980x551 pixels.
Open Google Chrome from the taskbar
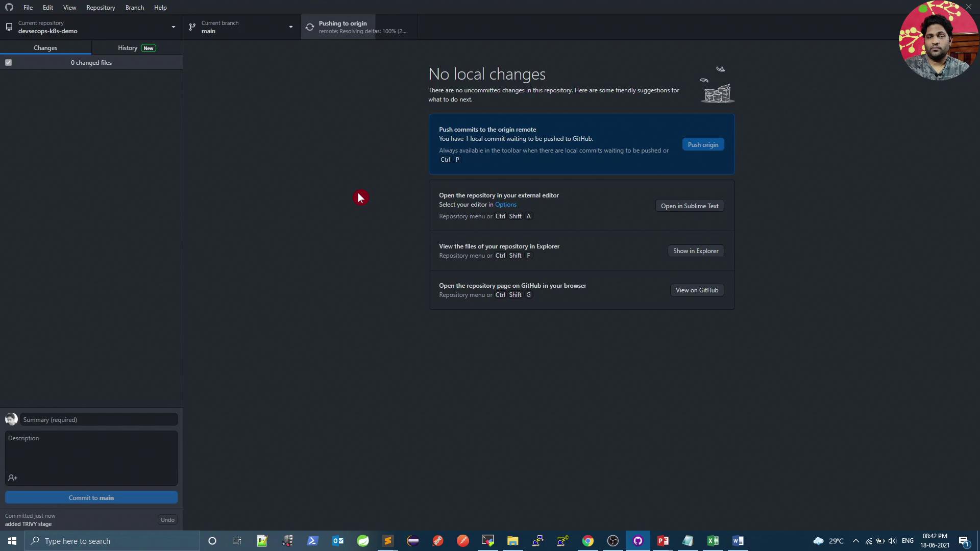pyautogui.click(x=588, y=541)
